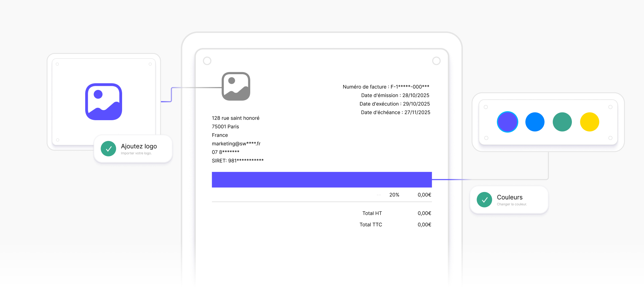Click the green checkmark beside Ajoutez logo
644x288 pixels.
pyautogui.click(x=108, y=149)
